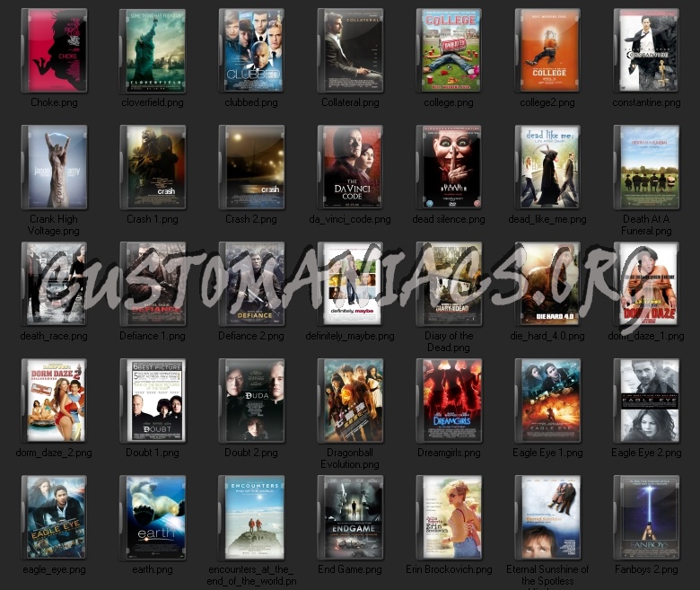The image size is (700, 590).
Task: Select the 'Eagle Eye 2.png' label
Action: click(x=646, y=453)
